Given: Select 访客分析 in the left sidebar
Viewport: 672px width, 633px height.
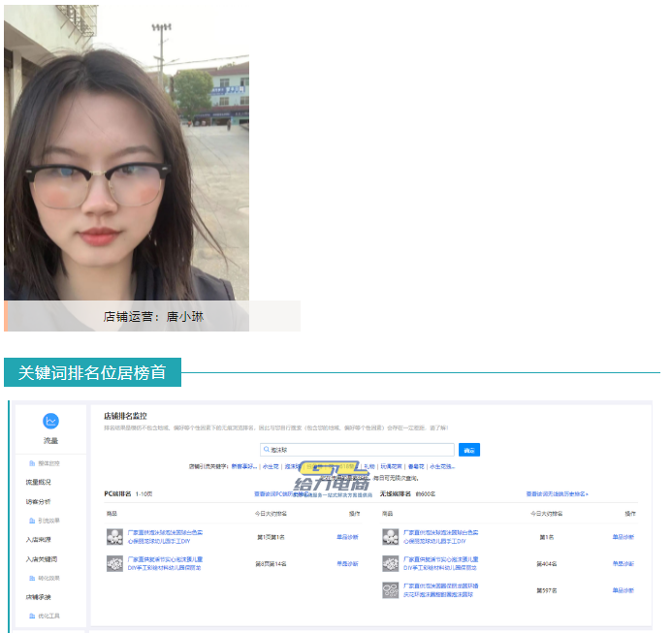Looking at the screenshot, I should [x=39, y=501].
